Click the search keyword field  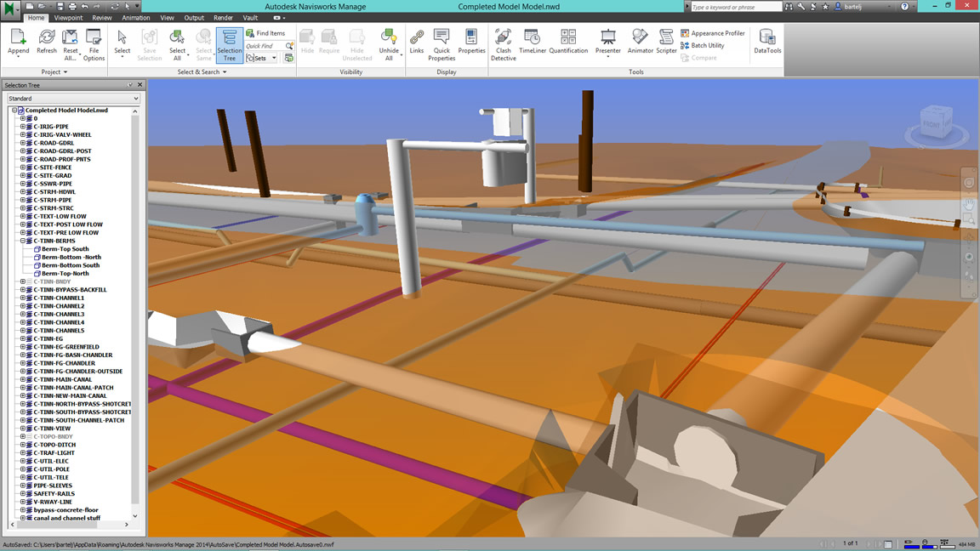(x=736, y=7)
